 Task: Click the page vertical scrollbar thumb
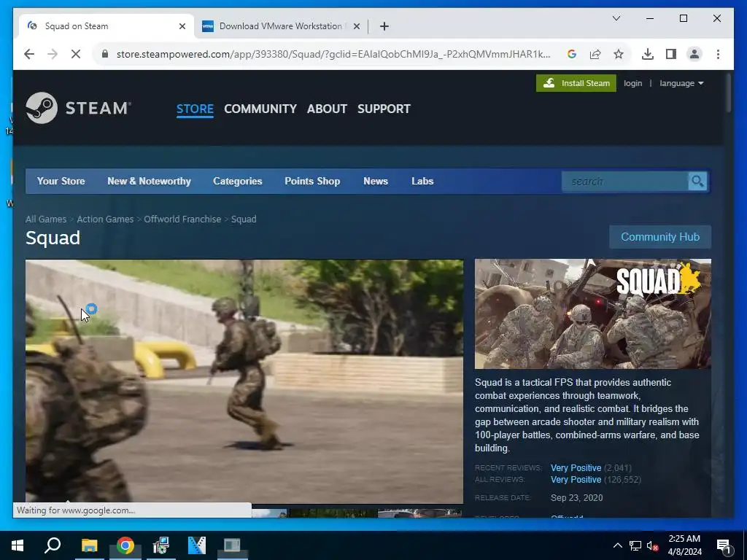point(729,93)
